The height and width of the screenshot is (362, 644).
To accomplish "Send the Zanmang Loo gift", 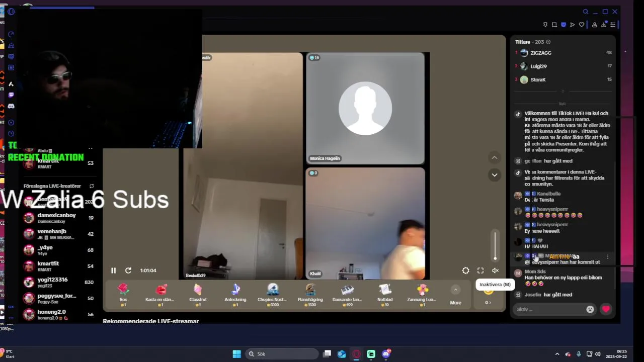I will pyautogui.click(x=422, y=295).
